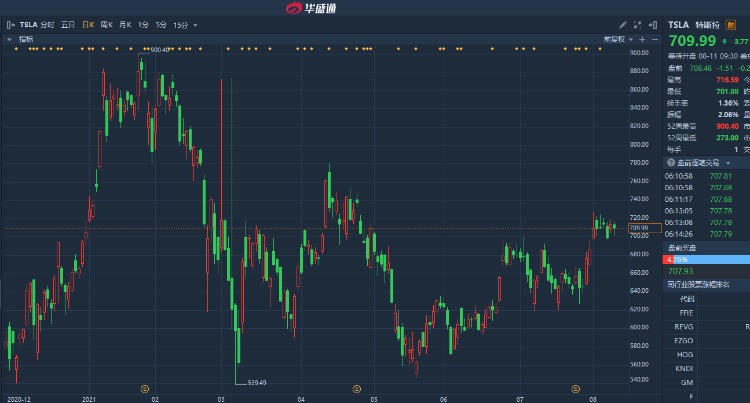Click the 4.76% pre-market buy/sell bar
The width and height of the screenshot is (750, 403).
coord(706,260)
